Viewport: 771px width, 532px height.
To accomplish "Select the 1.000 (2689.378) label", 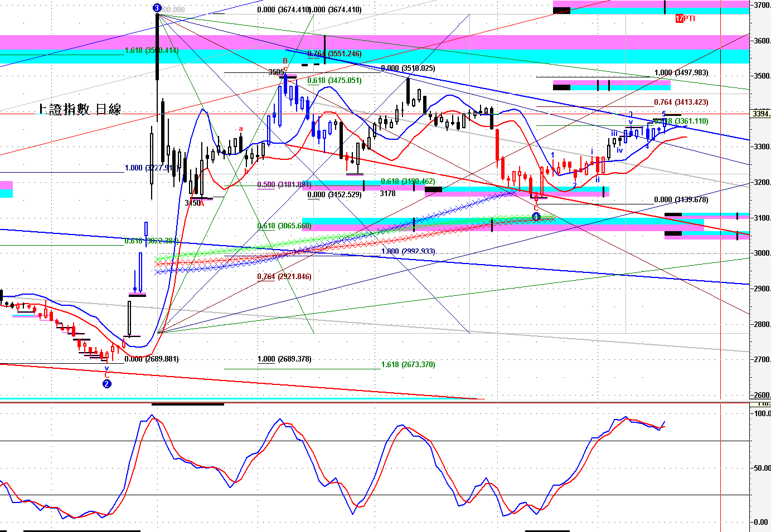I will [284, 359].
